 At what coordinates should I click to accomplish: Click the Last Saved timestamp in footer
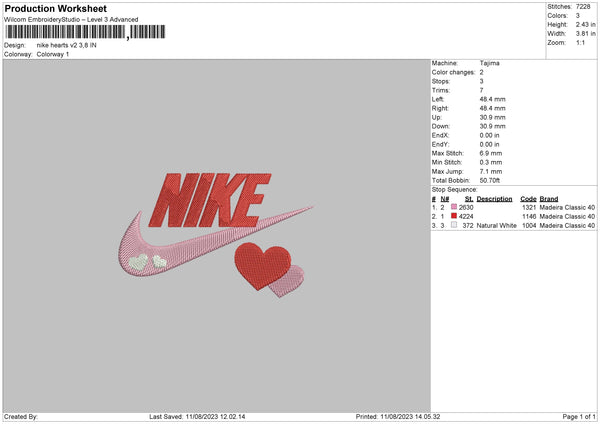[197, 416]
